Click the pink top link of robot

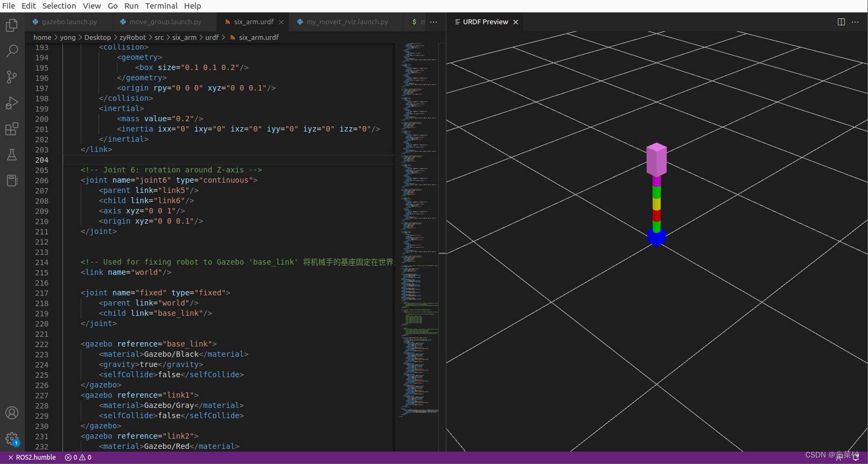(x=656, y=160)
